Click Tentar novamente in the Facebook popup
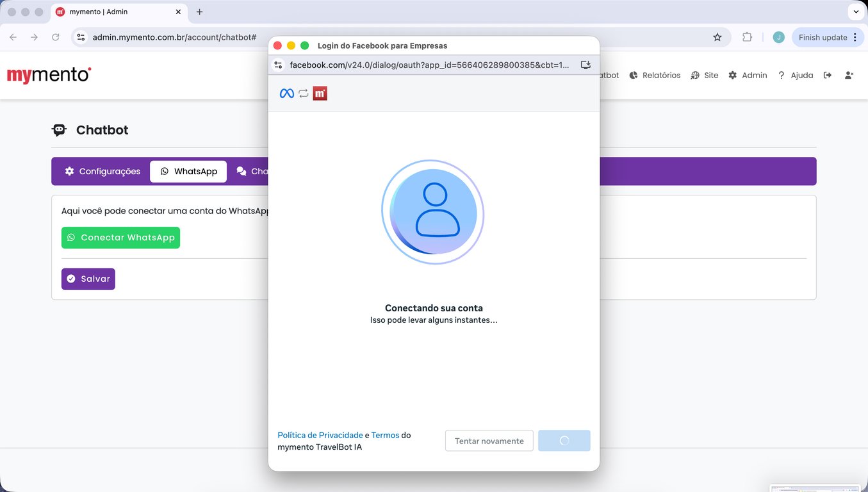868x492 pixels. [x=489, y=441]
